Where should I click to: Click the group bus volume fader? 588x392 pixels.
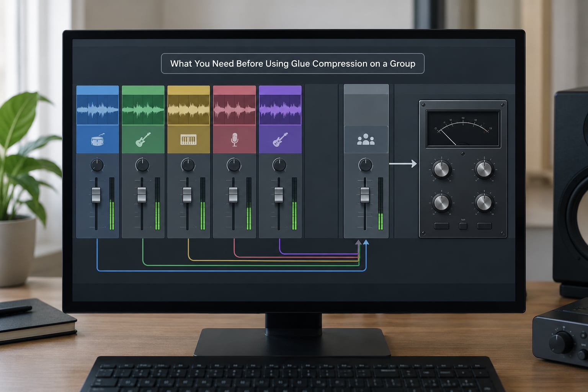[x=365, y=195]
